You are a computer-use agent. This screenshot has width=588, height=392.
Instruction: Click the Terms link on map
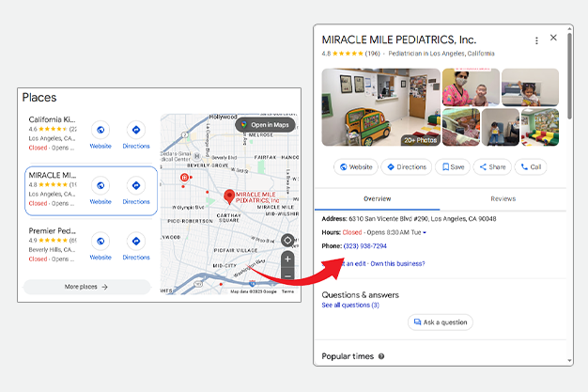pyautogui.click(x=287, y=291)
